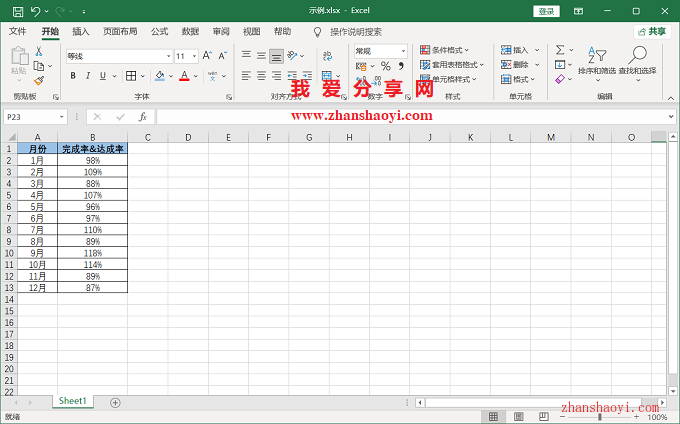Image resolution: width=680 pixels, height=424 pixels.
Task: Click the Select All corner triangle
Action: 10,137
